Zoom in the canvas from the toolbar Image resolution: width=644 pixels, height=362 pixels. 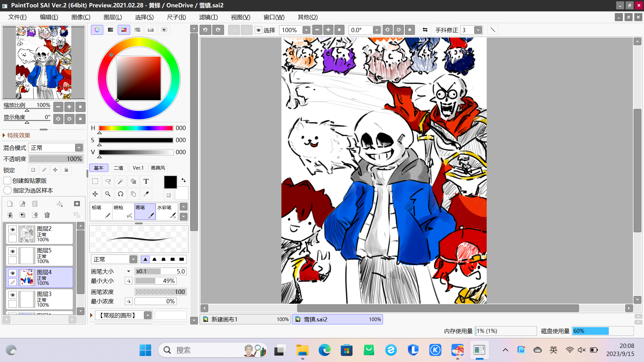pyautogui.click(x=328, y=30)
